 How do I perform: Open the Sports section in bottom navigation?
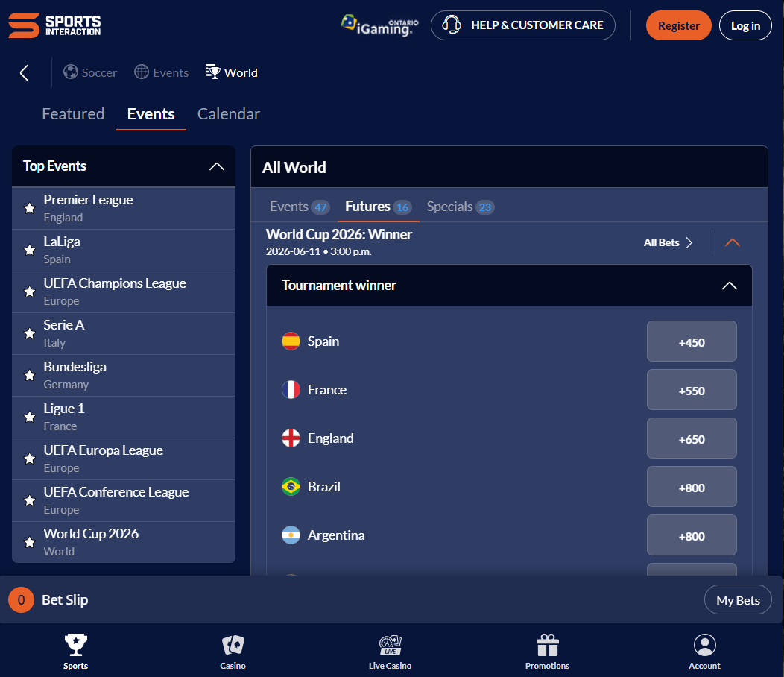pyautogui.click(x=75, y=651)
